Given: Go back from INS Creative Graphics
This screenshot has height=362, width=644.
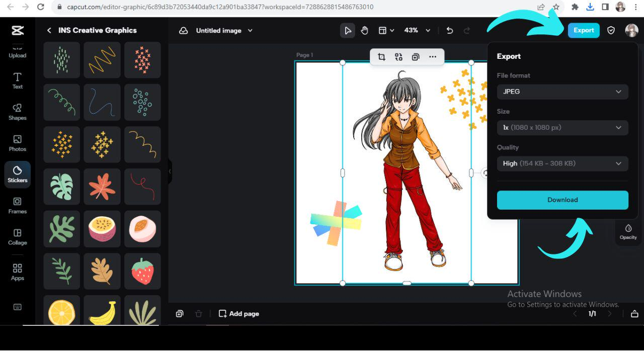Looking at the screenshot, I should click(49, 31).
